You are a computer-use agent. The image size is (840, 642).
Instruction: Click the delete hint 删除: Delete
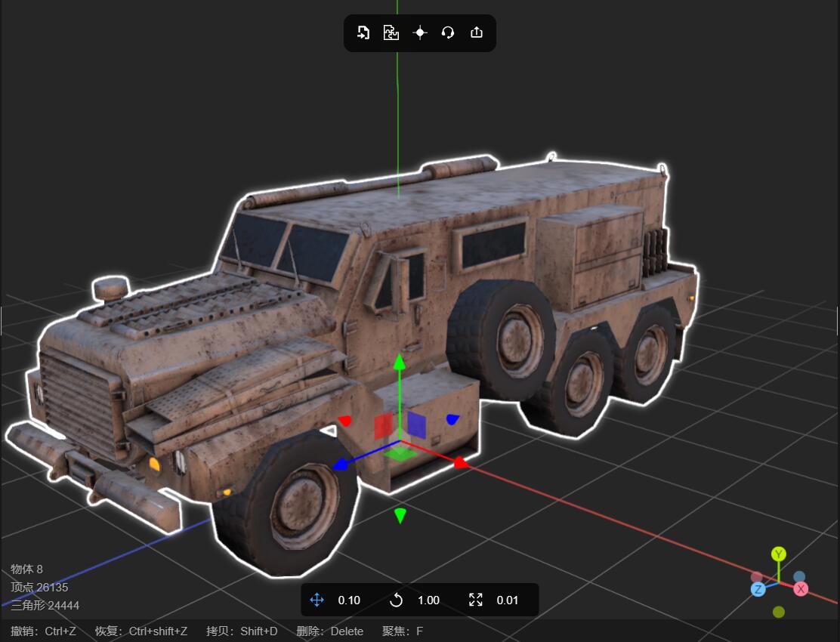(330, 631)
